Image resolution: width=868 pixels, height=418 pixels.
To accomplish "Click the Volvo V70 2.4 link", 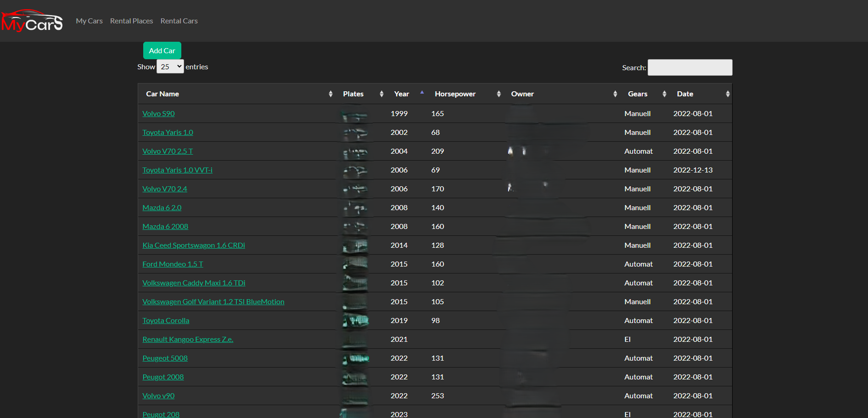I will tap(165, 189).
